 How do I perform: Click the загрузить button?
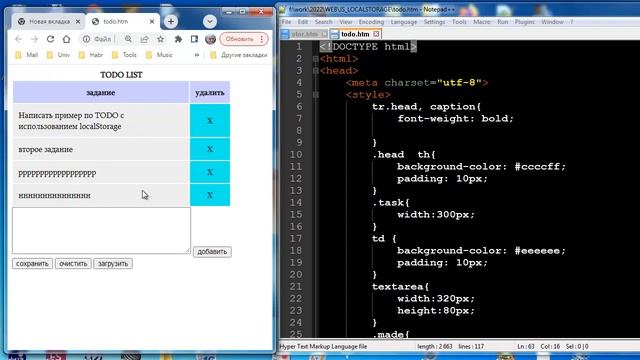pyautogui.click(x=113, y=264)
